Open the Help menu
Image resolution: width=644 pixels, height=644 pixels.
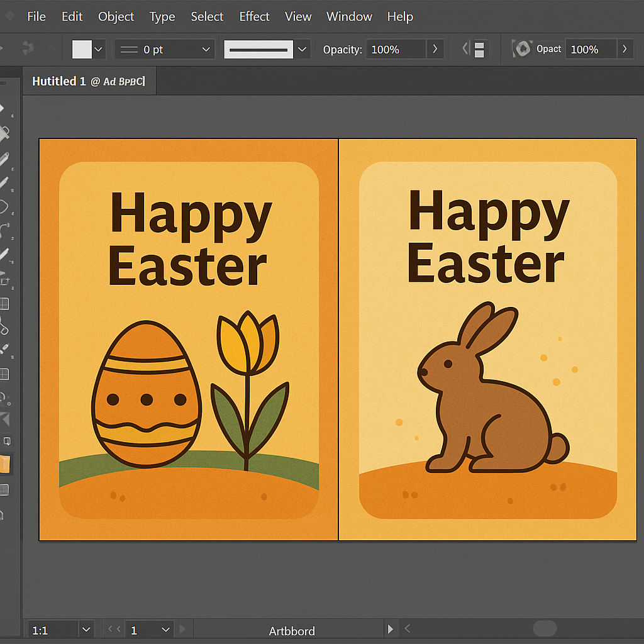pos(400,17)
